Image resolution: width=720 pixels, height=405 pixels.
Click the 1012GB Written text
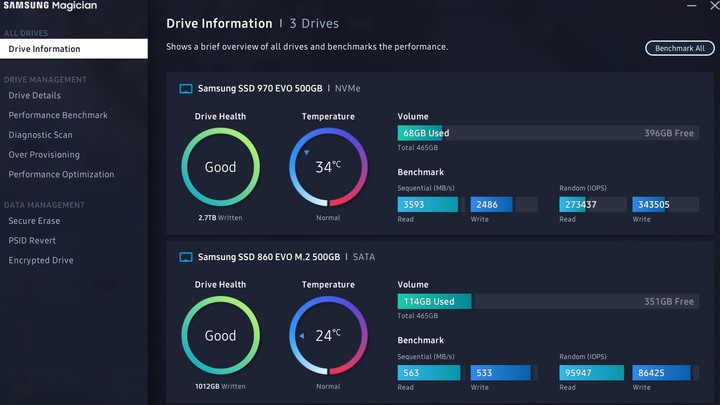pyautogui.click(x=220, y=386)
